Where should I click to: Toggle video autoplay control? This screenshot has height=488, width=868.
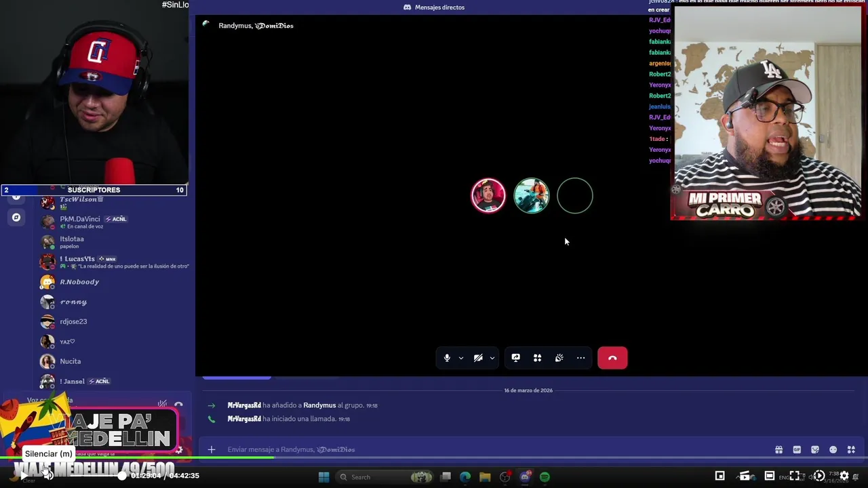click(819, 476)
